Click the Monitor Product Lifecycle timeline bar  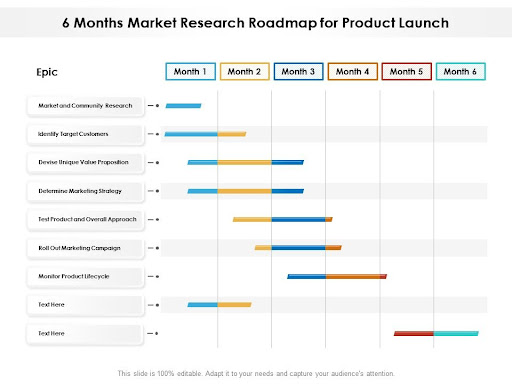coord(337,276)
